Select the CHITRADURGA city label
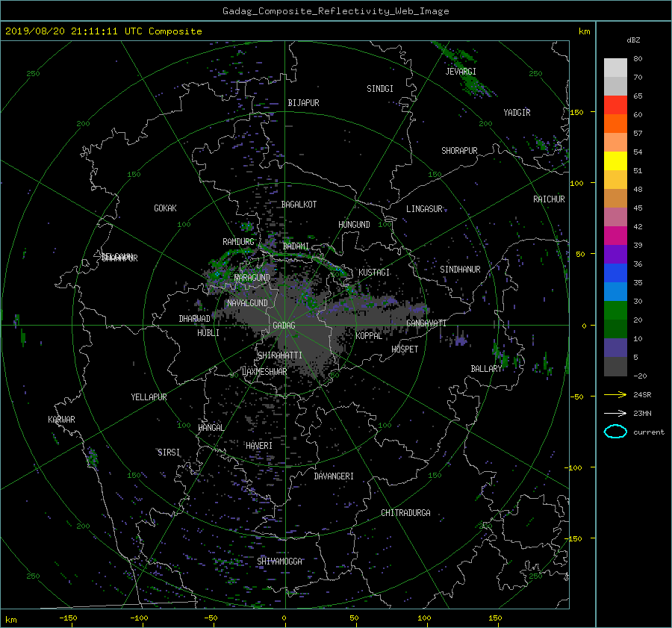The image size is (672, 628). point(405,513)
